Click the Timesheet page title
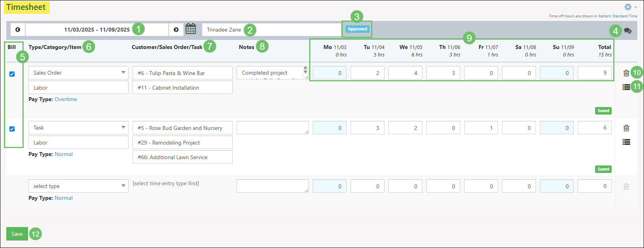644x248 pixels. 26,7
